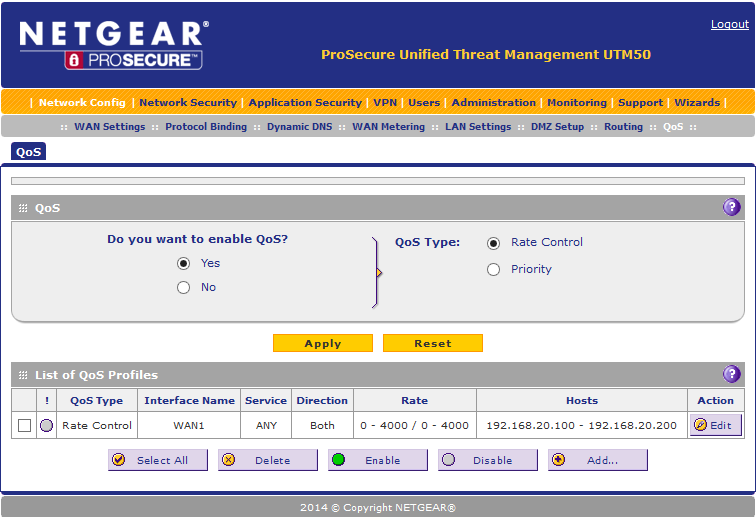This screenshot has width=756, height=517.
Task: Go to Routing submenu
Action: pos(623,126)
